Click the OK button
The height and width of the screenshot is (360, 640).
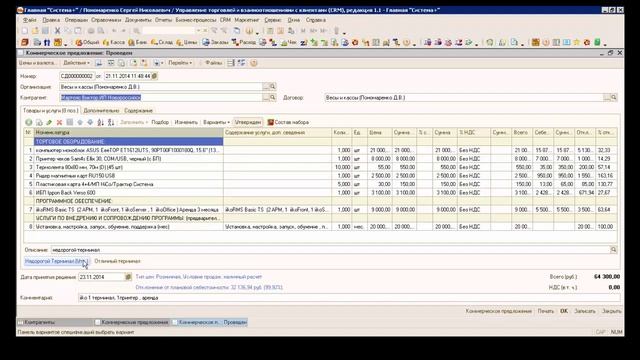[x=564, y=311]
